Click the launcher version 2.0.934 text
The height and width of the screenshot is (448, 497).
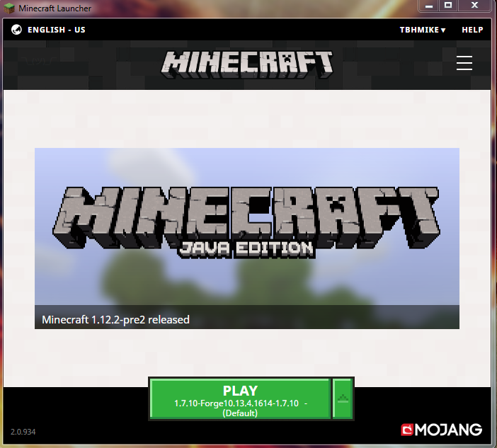coord(23,432)
